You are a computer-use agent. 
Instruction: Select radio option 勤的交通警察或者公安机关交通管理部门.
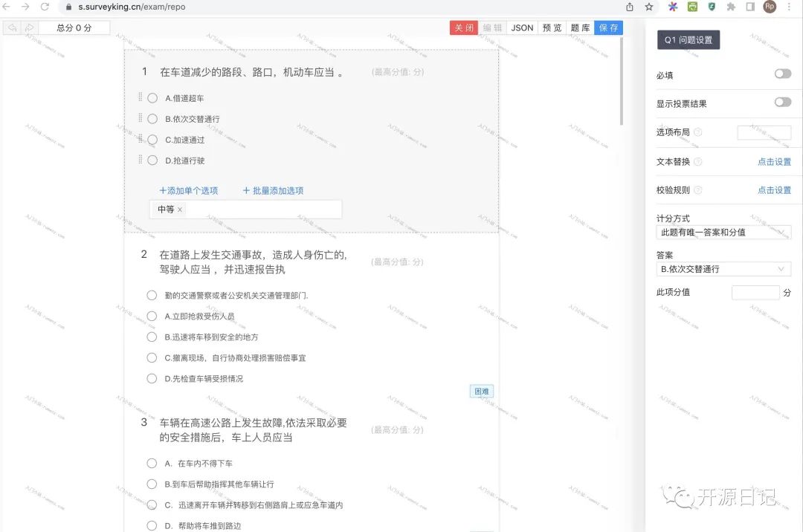pyautogui.click(x=152, y=295)
